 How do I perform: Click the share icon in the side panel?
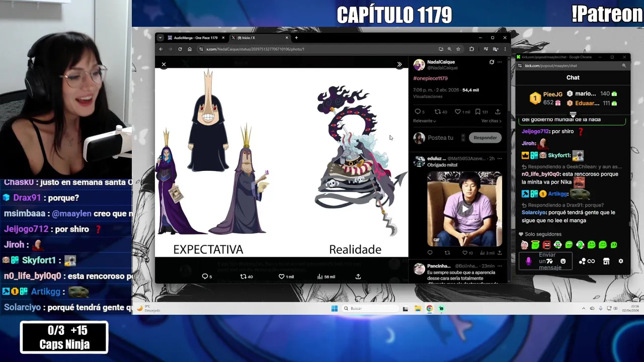498,112
